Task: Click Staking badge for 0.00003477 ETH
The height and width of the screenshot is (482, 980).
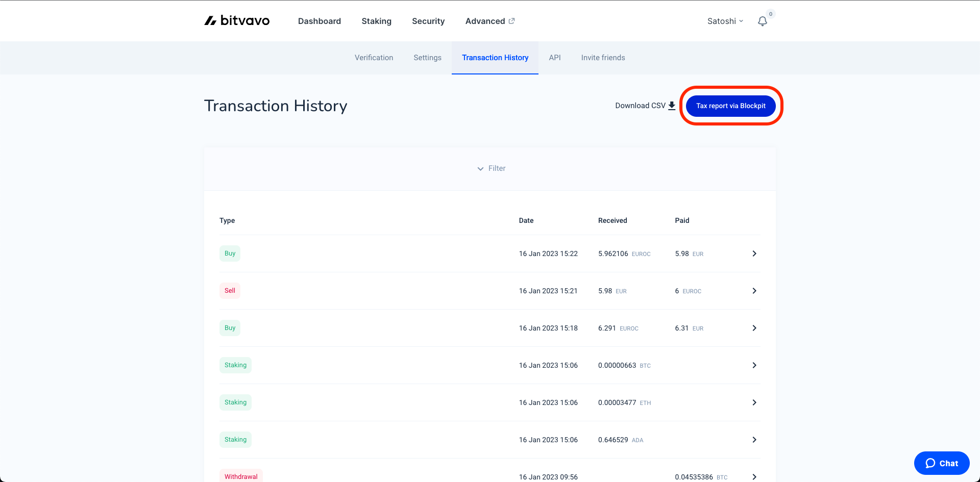Action: [x=235, y=402]
